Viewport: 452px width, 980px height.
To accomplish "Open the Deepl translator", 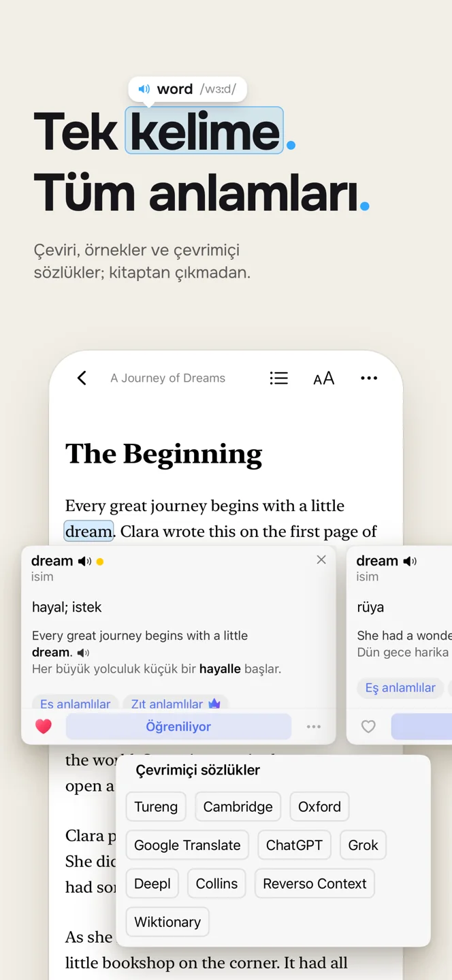I will pos(152,883).
